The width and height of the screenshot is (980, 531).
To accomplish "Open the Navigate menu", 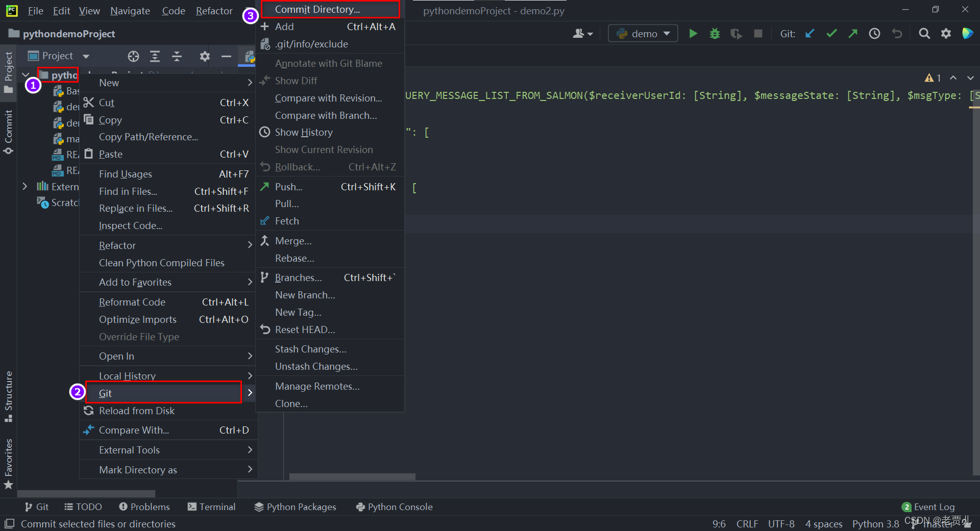I will (130, 11).
